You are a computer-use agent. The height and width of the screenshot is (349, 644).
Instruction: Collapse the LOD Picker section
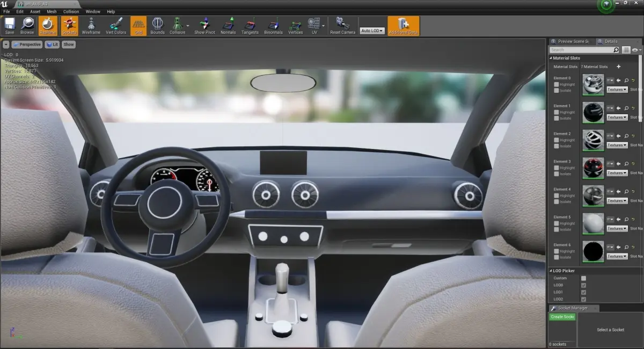pyautogui.click(x=551, y=271)
